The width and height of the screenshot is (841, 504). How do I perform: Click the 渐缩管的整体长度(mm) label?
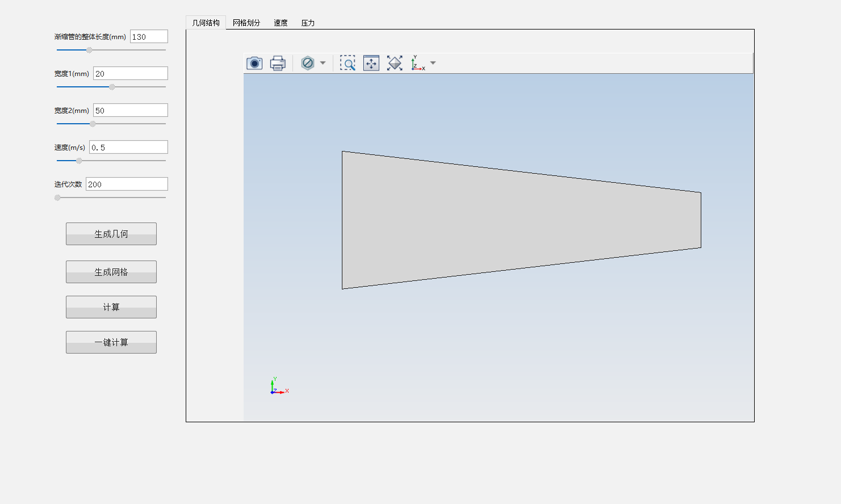click(x=90, y=37)
